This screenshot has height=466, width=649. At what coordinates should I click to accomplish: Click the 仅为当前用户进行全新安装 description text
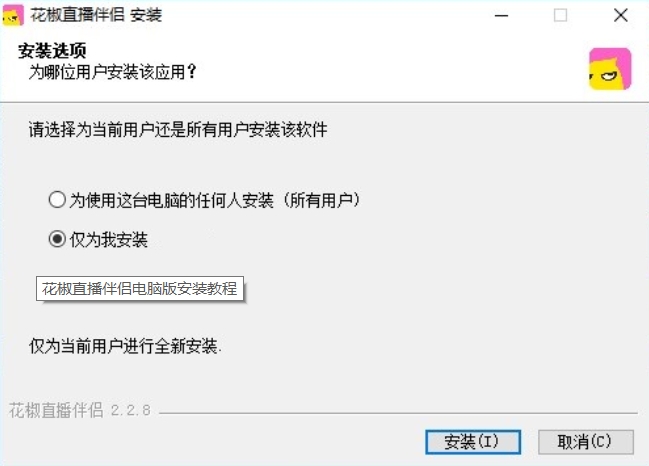[x=125, y=346]
